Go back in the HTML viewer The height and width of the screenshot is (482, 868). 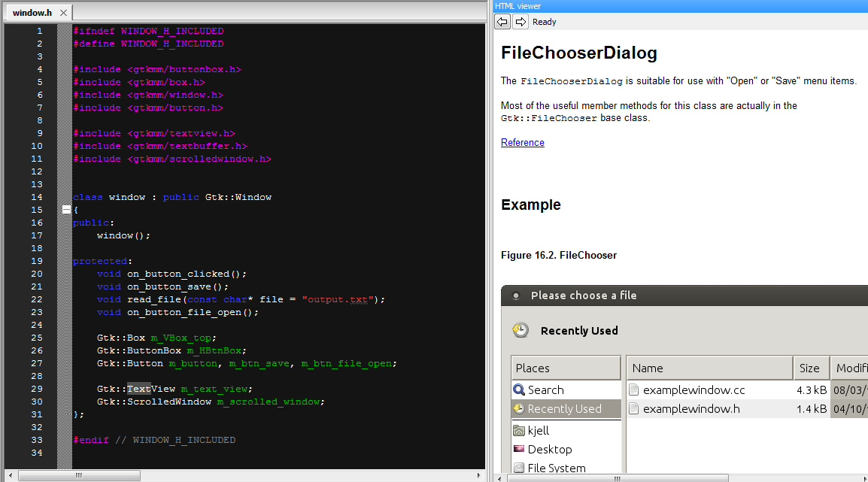pos(502,22)
